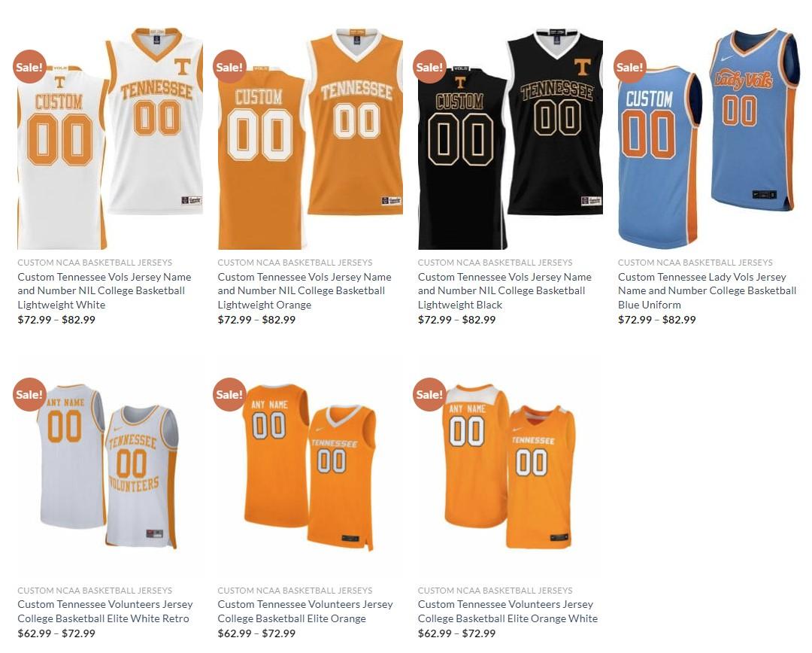Open the orange Tennessee lightweight jersey image
The image size is (812, 653).
311,138
